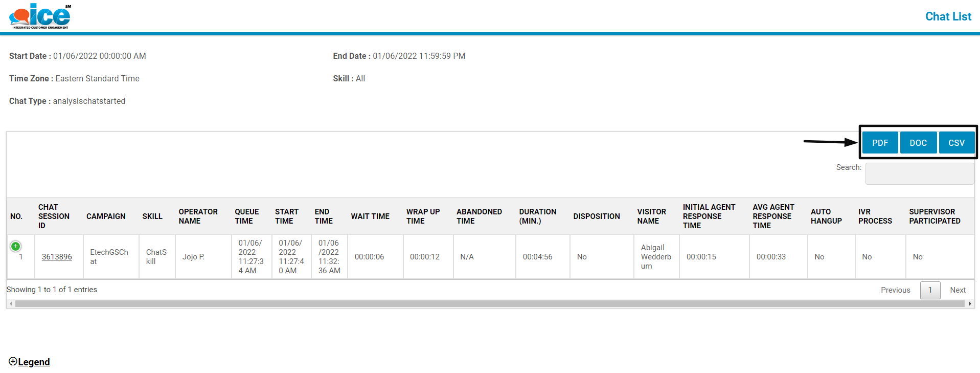This screenshot has height=373, width=980.
Task: Sort by Supervisor Participated column
Action: [934, 216]
